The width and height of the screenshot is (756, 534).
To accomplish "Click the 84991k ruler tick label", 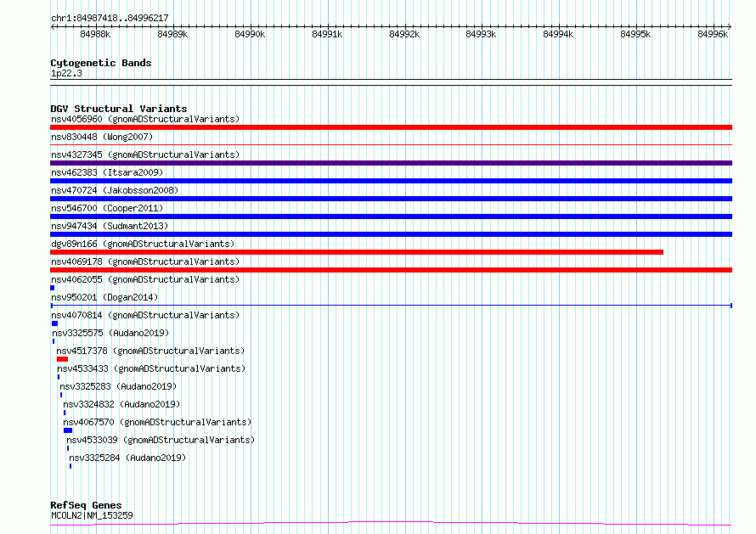I will (x=327, y=34).
